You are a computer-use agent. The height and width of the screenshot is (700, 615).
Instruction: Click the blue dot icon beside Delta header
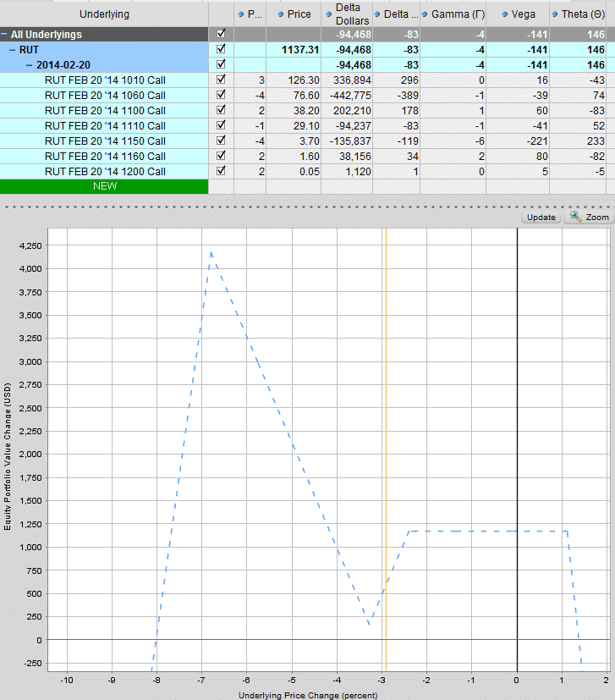[x=377, y=14]
